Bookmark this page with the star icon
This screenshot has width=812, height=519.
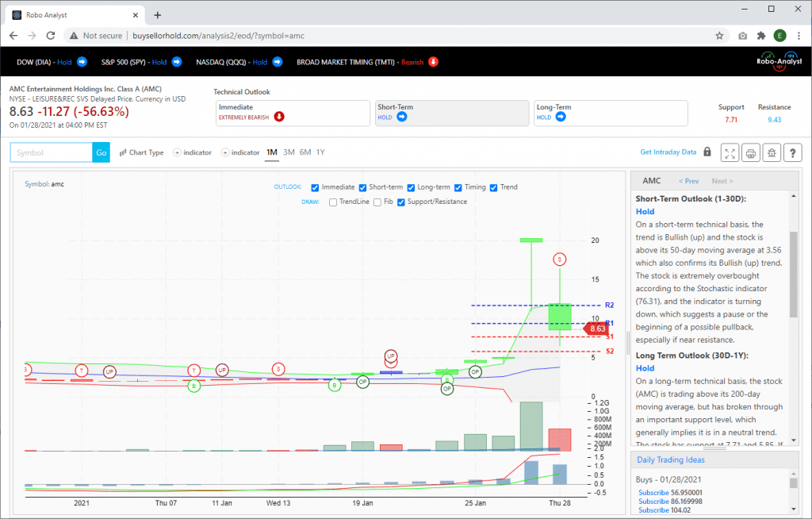(x=719, y=36)
